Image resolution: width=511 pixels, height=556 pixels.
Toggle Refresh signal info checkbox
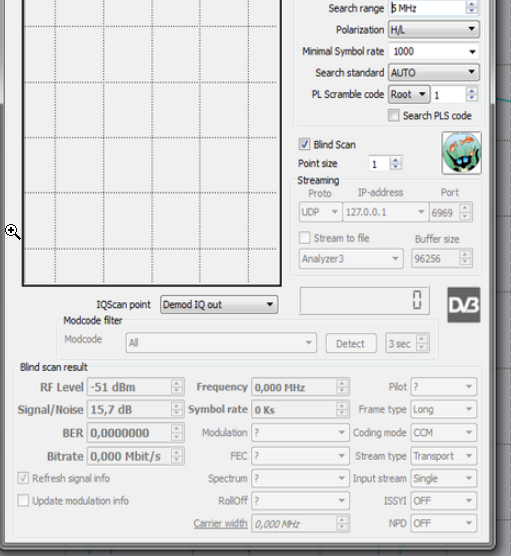tap(23, 478)
